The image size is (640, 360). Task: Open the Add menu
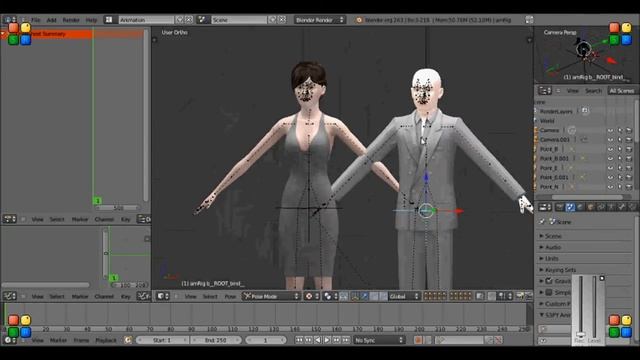51,20
